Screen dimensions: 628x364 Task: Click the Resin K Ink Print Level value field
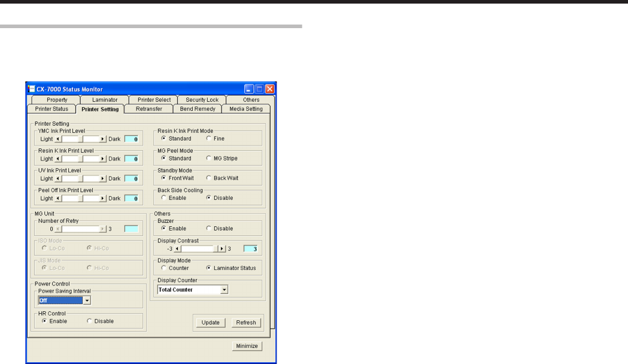tap(131, 159)
